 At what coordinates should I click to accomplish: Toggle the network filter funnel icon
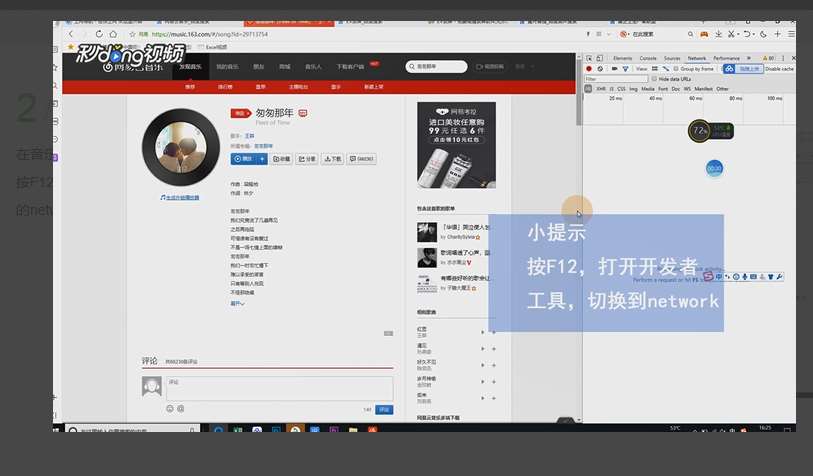pyautogui.click(x=625, y=68)
